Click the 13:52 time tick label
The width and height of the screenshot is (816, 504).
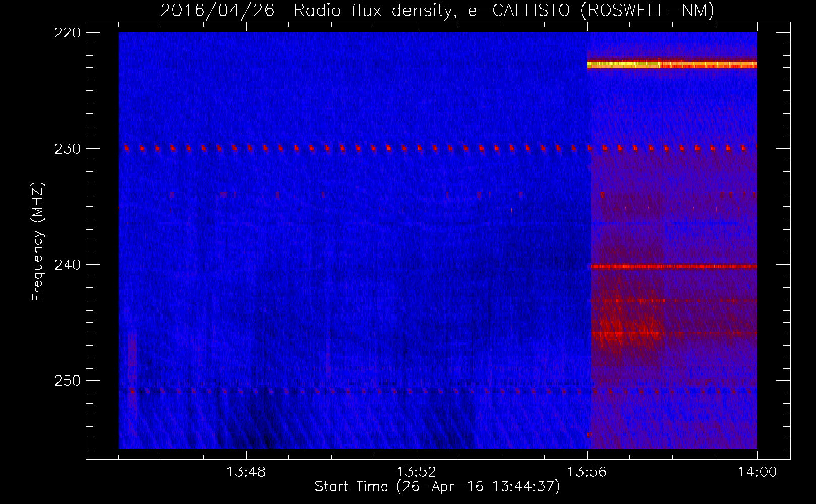click(x=417, y=472)
